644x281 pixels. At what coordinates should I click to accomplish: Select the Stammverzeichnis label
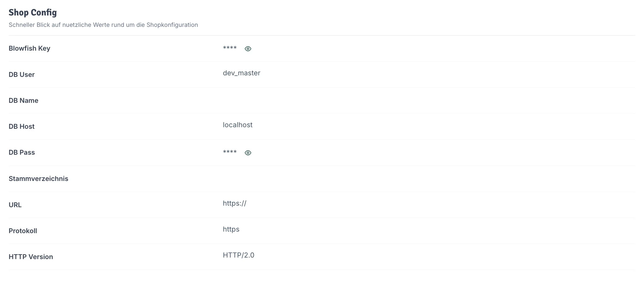click(x=38, y=178)
